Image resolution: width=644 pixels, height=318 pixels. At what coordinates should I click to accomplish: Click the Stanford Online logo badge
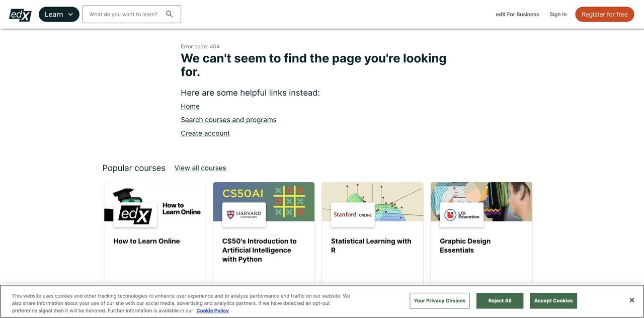point(353,215)
